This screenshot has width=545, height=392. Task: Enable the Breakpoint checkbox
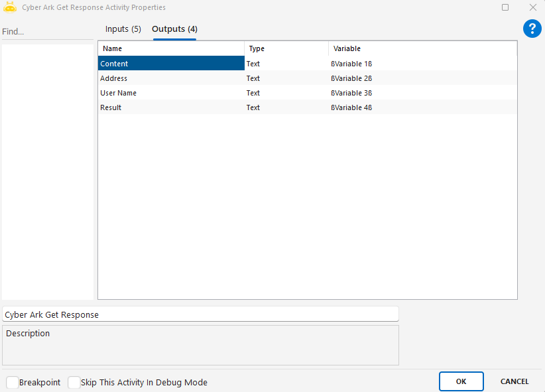point(13,383)
